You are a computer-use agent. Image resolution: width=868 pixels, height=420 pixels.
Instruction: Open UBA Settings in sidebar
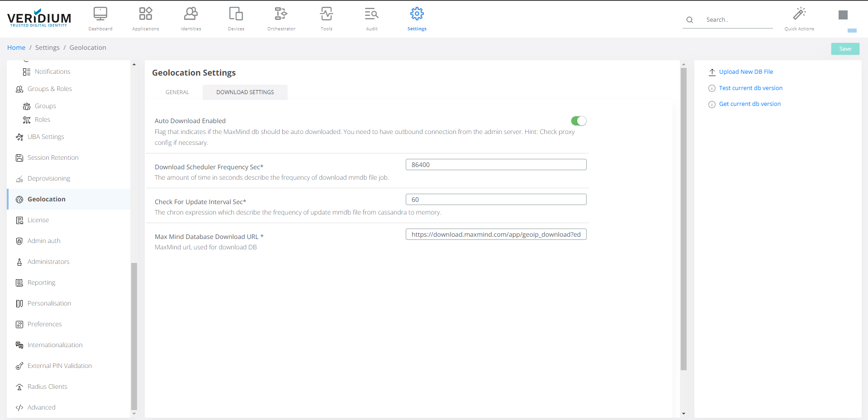(x=46, y=137)
